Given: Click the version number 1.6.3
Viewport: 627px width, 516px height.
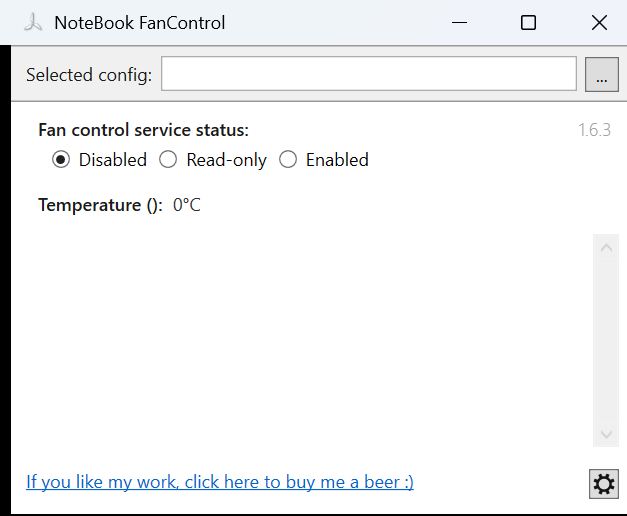Looking at the screenshot, I should point(594,131).
